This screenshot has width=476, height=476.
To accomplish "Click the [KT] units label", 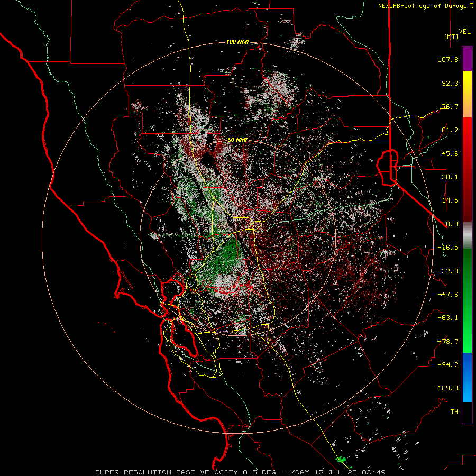I will click(x=451, y=36).
